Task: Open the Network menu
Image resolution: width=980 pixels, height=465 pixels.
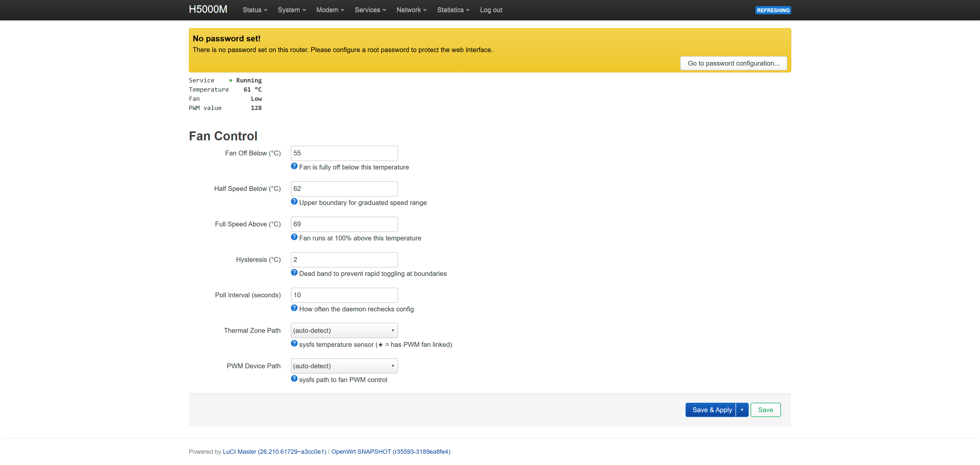Action: 411,10
